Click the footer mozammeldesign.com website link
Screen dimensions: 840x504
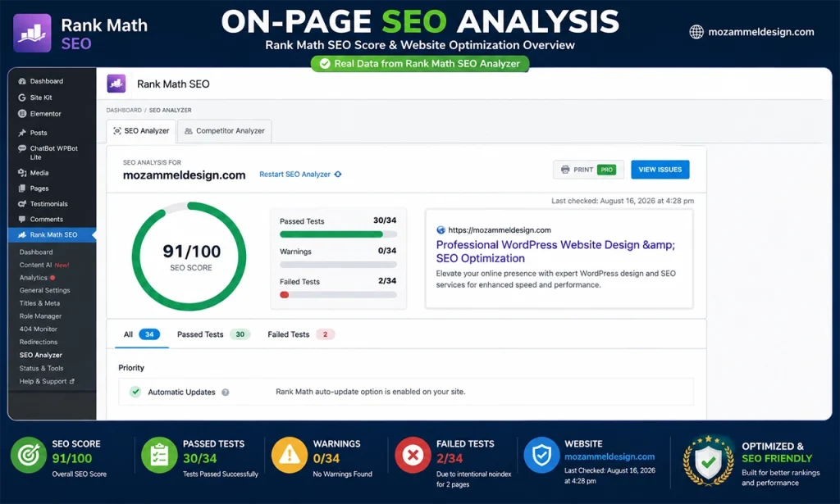[609, 457]
